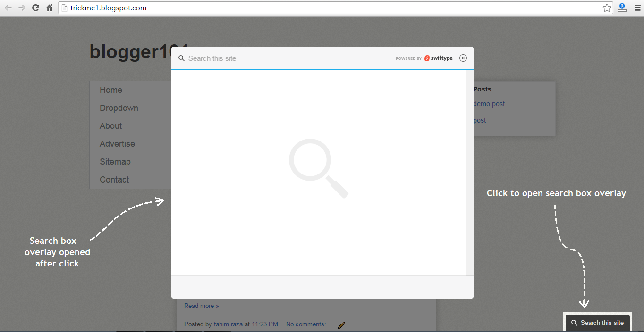Click the pencil edit icon below the post
Screen dimensions: 644x332
point(341,324)
